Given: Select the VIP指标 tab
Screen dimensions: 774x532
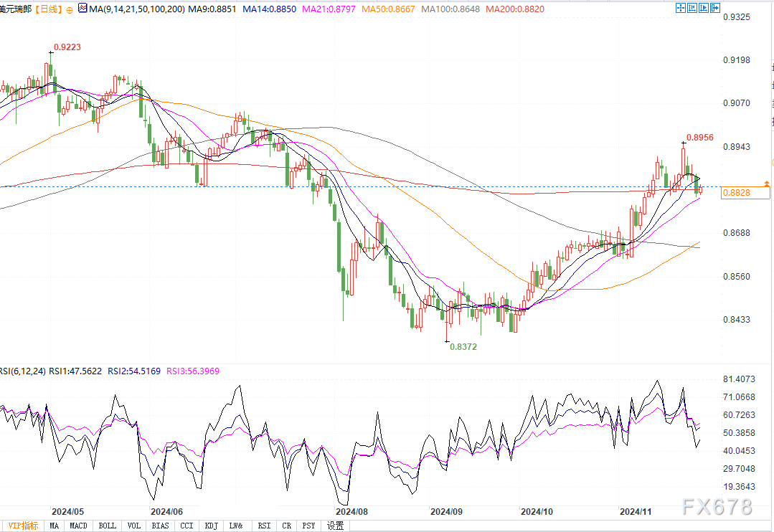Looking at the screenshot, I should (22, 526).
